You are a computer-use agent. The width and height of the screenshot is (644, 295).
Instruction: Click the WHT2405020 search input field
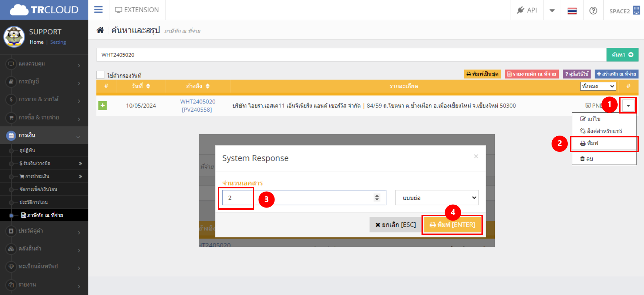click(351, 55)
